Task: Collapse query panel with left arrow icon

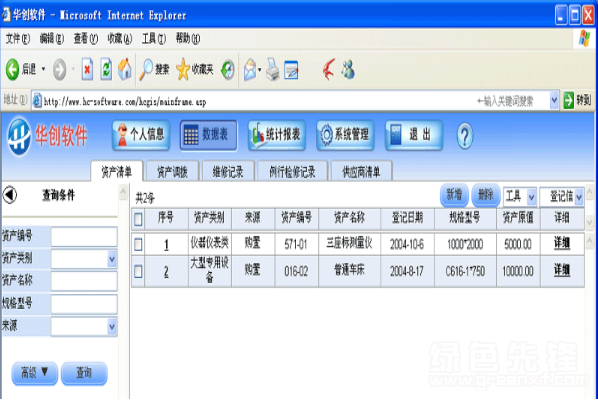Action: click(x=10, y=195)
